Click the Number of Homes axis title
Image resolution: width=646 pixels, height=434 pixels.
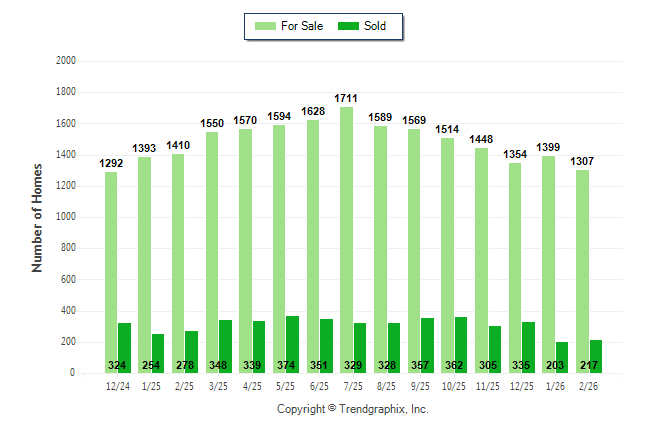click(37, 217)
